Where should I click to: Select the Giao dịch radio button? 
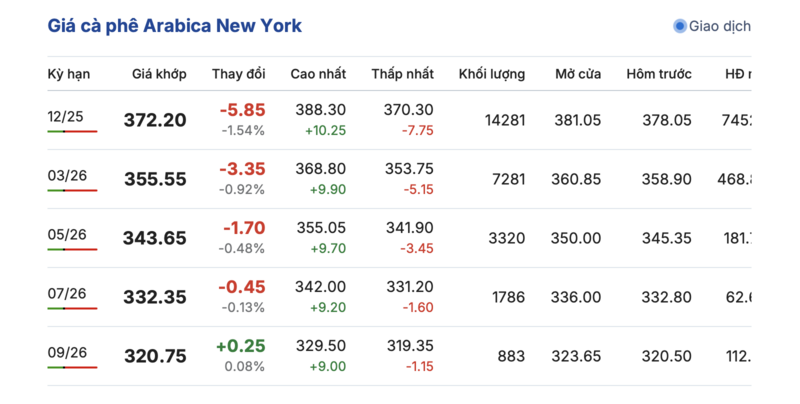(x=680, y=26)
